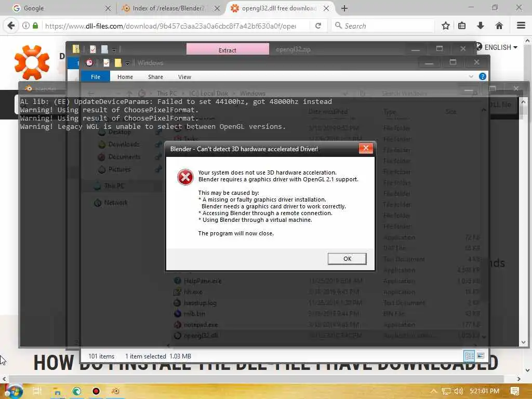Open the ENGLISH language dropdown
This screenshot has height=399, width=532.
point(500,47)
